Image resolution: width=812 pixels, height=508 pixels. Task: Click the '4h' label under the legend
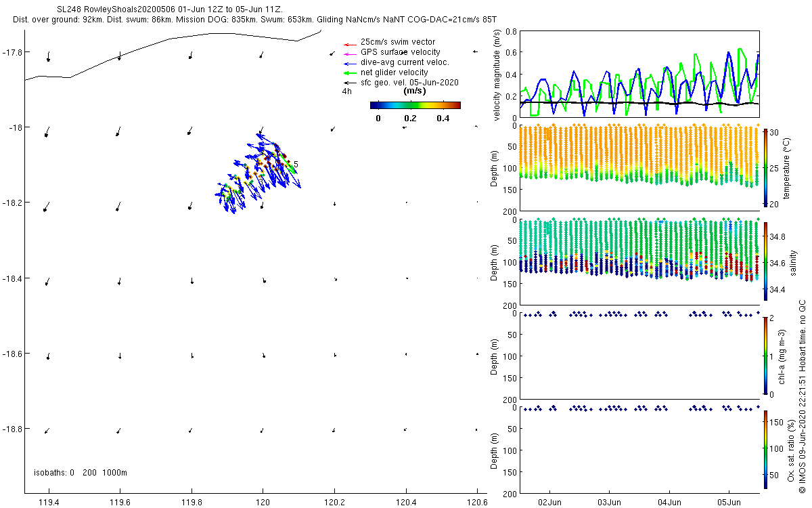[x=347, y=91]
